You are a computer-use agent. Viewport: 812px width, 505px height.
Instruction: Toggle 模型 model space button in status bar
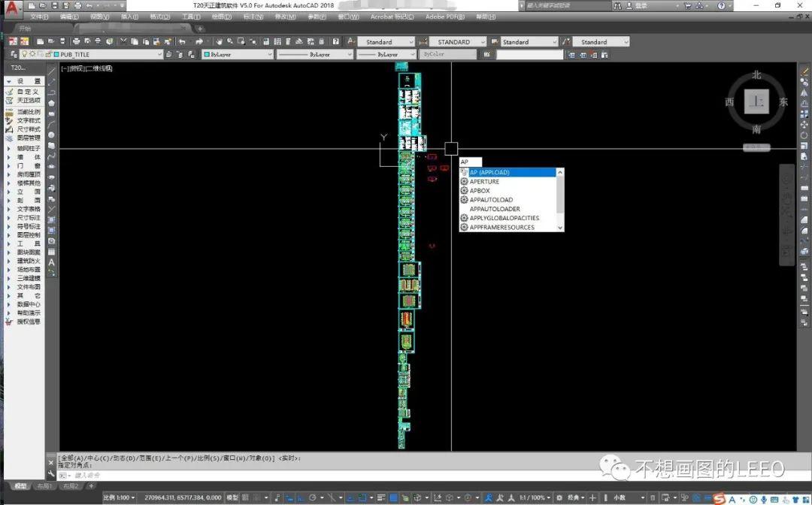(x=232, y=497)
